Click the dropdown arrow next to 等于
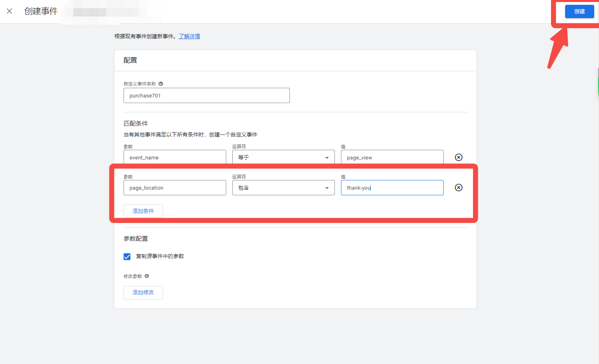The width and height of the screenshot is (599, 364). [x=327, y=157]
